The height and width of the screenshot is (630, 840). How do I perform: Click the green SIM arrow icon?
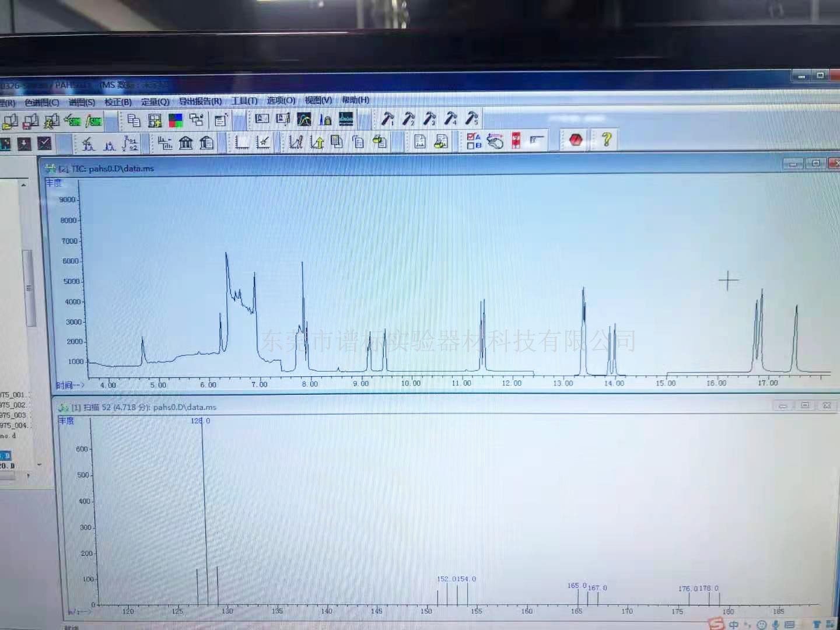[x=73, y=120]
